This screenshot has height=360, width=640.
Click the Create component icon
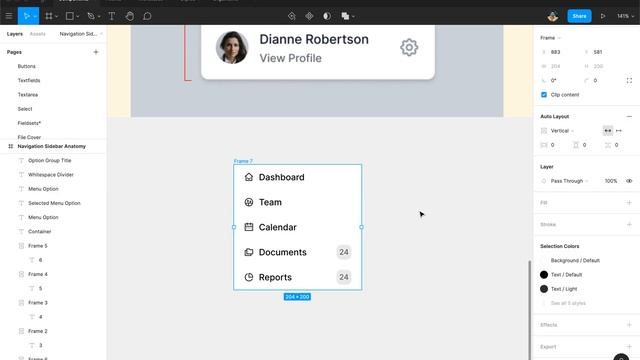[x=309, y=16]
